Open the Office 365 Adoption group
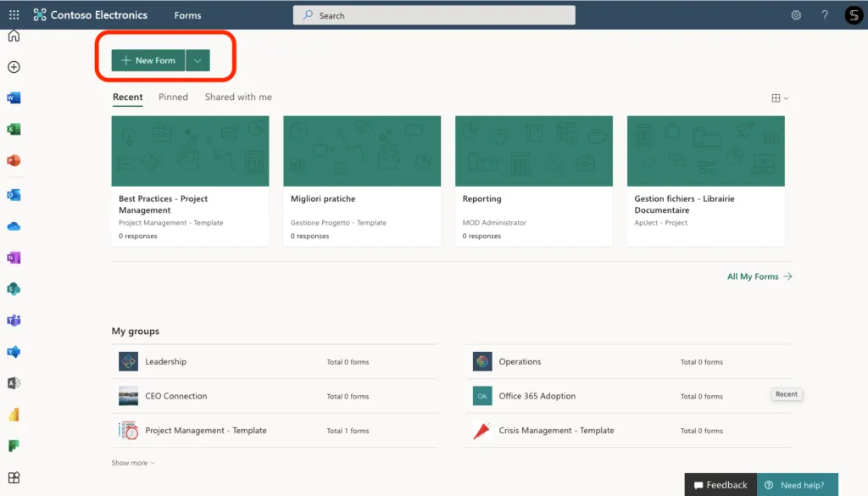868x496 pixels. coord(628,396)
